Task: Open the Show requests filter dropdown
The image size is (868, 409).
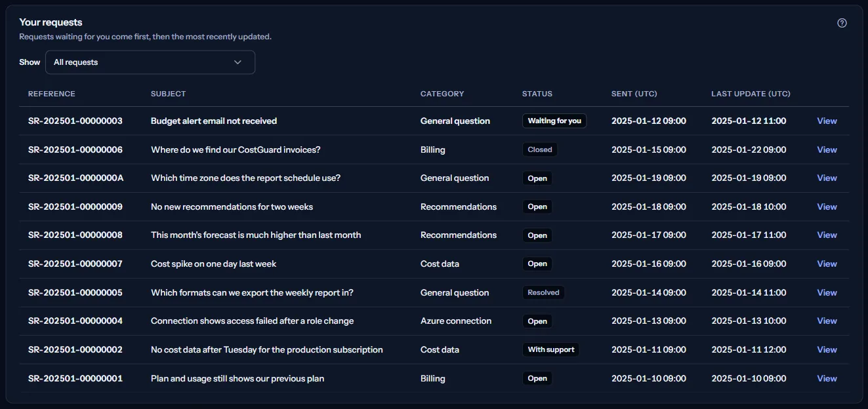Action: [150, 62]
